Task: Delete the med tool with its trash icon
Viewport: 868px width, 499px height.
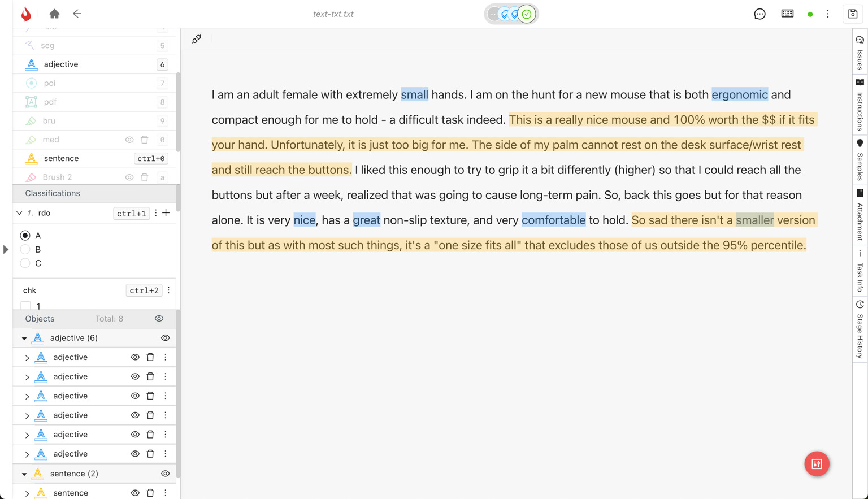Action: 145,140
